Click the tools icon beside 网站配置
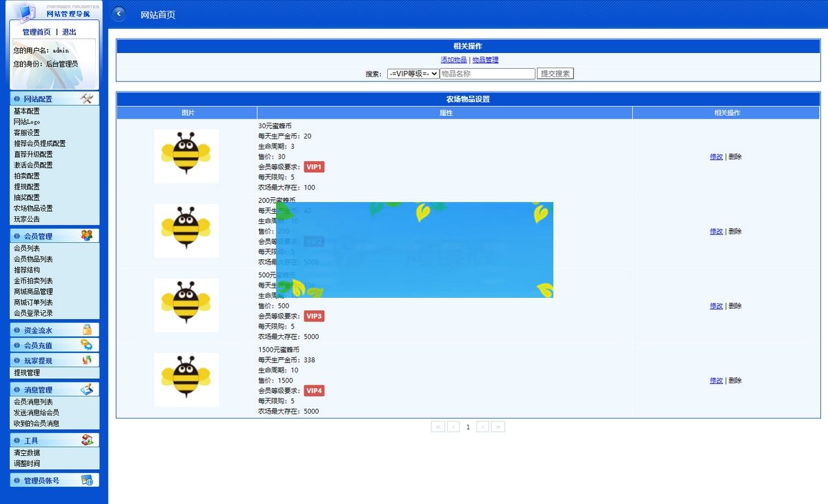 (86, 99)
